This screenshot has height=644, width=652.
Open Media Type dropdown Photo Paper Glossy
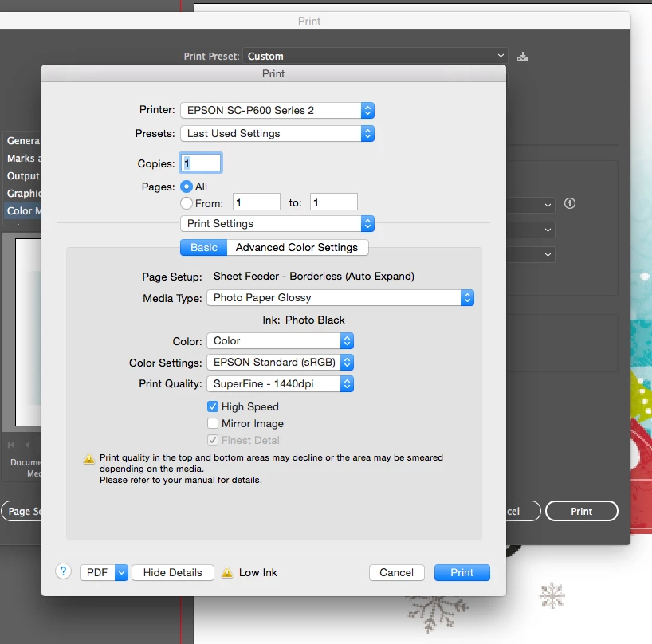340,297
